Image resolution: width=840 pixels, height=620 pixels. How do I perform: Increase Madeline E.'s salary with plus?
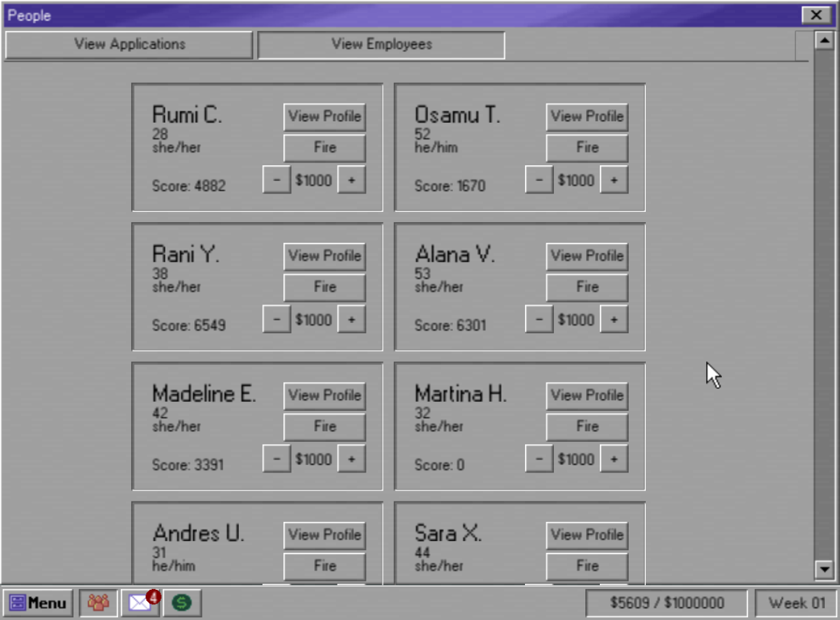[351, 459]
